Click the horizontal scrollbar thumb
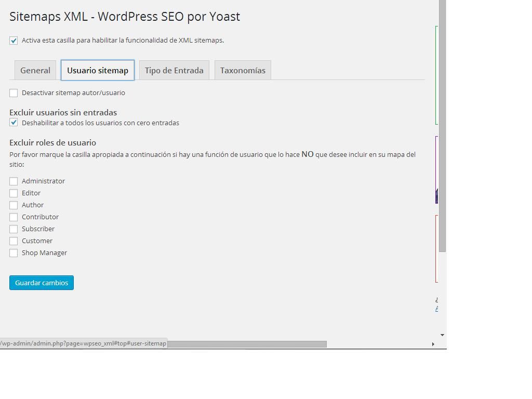Image resolution: width=532 pixels, height=399 pixels. point(247,344)
